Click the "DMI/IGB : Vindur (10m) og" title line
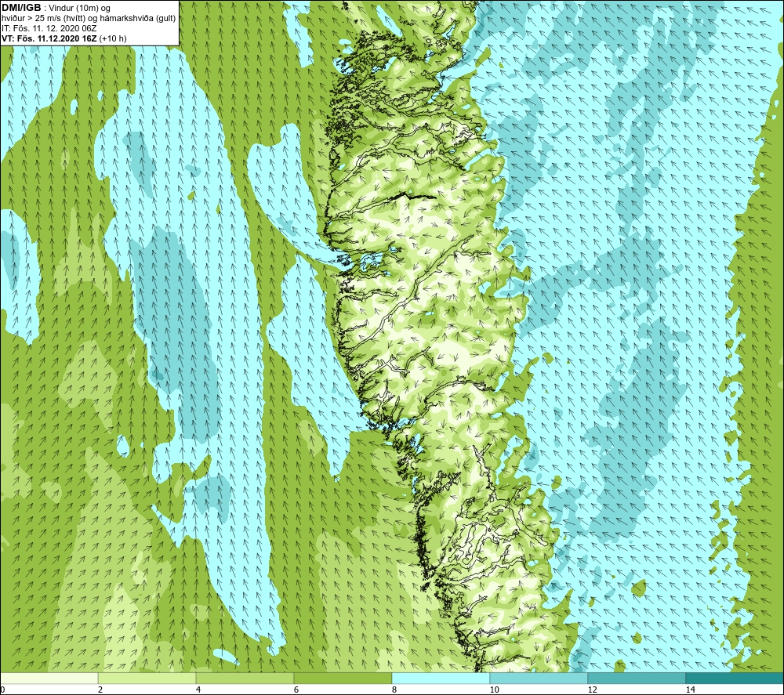This screenshot has height=695, width=784. (56, 8)
